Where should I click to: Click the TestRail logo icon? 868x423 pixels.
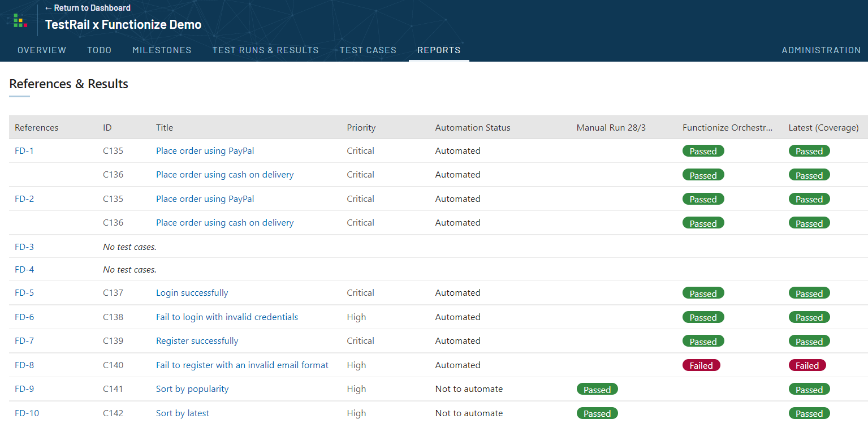click(x=20, y=20)
